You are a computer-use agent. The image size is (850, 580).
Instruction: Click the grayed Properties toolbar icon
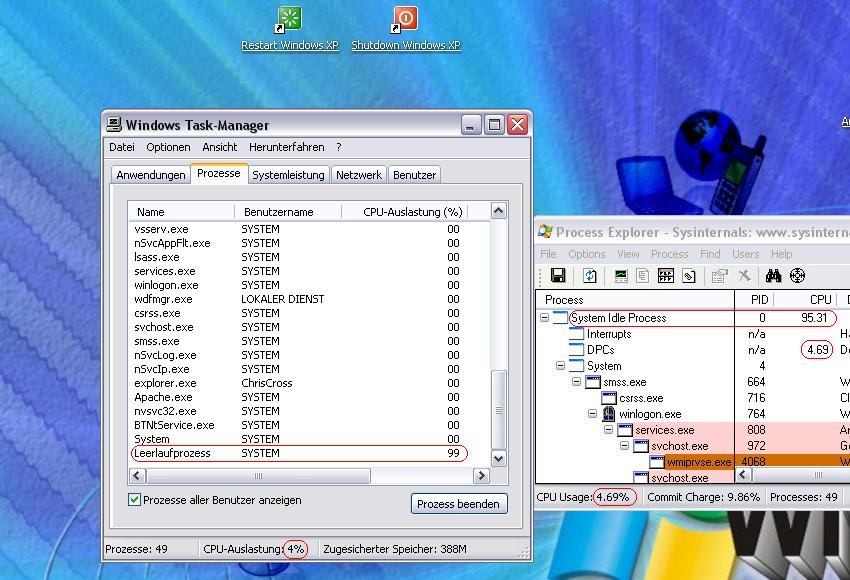click(719, 275)
